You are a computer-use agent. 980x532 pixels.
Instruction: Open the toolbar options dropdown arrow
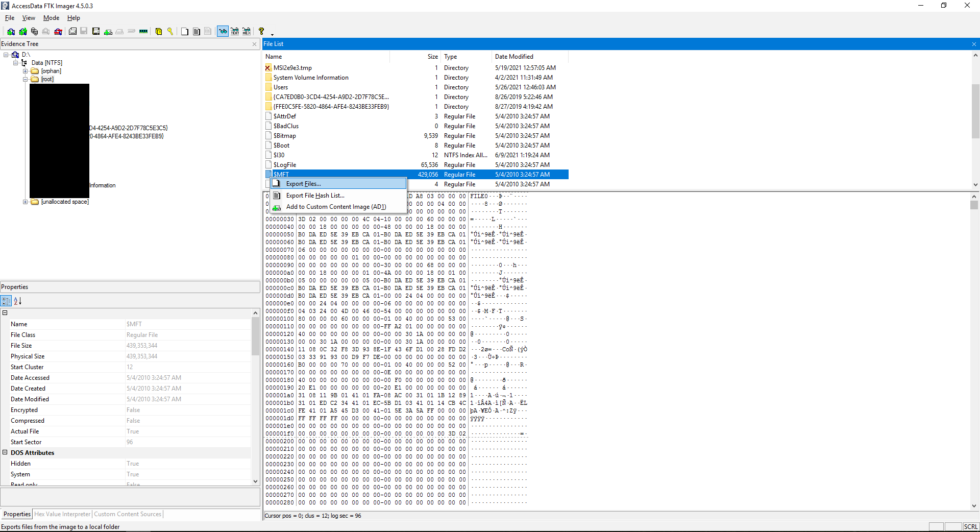[272, 34]
